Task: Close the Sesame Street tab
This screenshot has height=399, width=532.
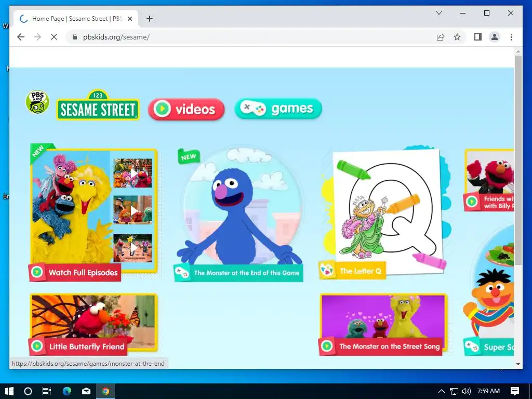Action: 129,19
